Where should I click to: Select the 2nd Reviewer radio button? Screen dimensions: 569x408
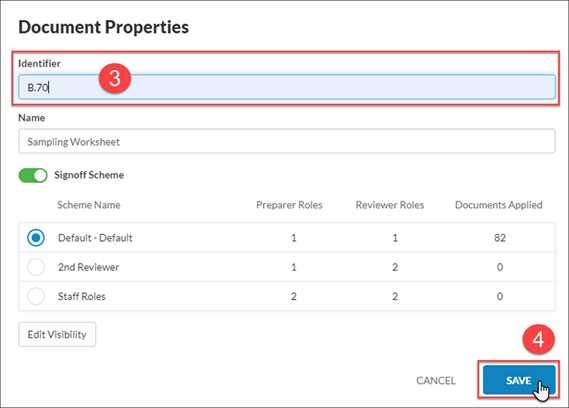[36, 267]
